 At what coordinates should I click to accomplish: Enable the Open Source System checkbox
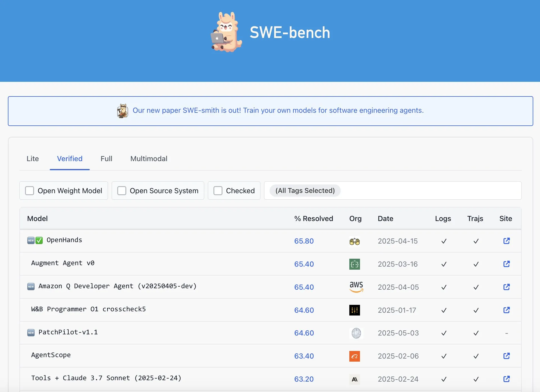click(121, 191)
